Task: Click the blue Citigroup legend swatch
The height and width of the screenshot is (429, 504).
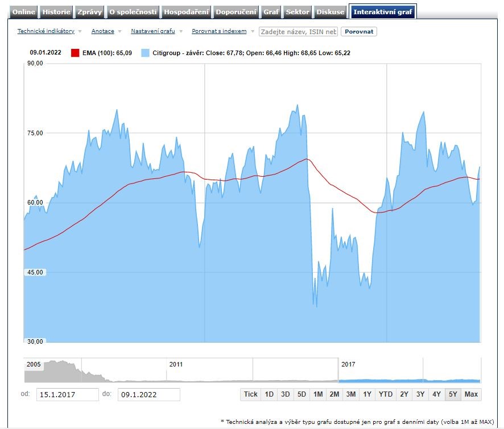Action: 145,53
